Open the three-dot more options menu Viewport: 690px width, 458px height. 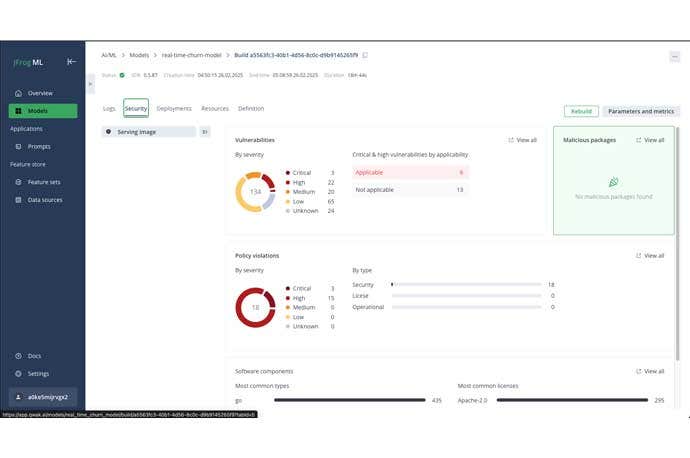tap(674, 57)
